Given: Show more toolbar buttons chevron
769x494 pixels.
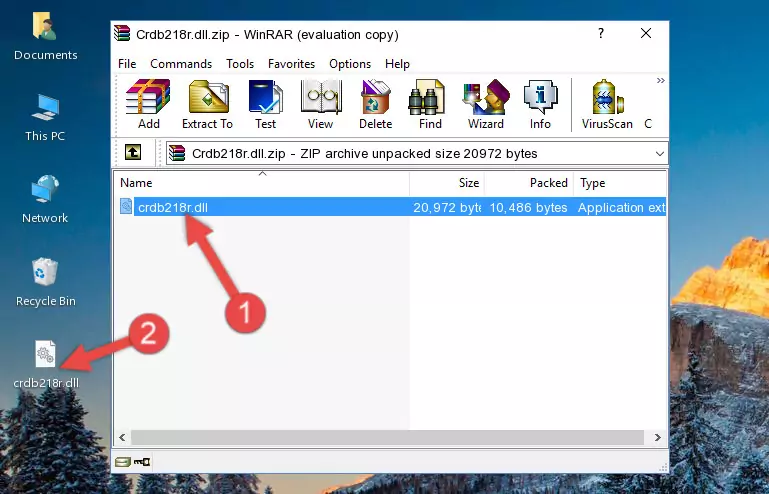Looking at the screenshot, I should tap(661, 80).
